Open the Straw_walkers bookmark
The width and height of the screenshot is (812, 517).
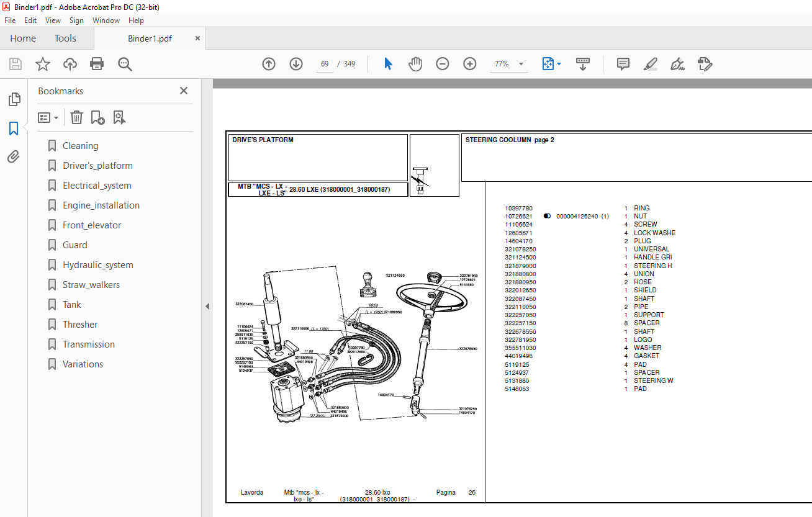(91, 285)
